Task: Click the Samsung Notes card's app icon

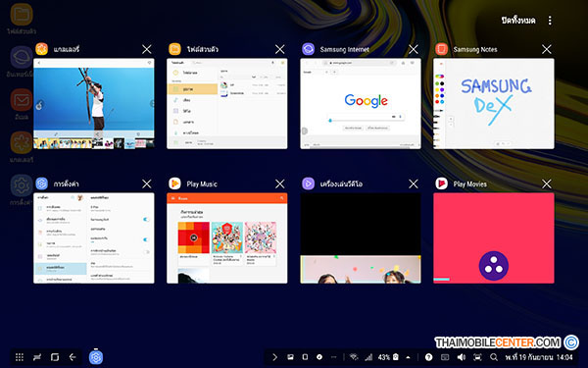Action: click(x=441, y=49)
